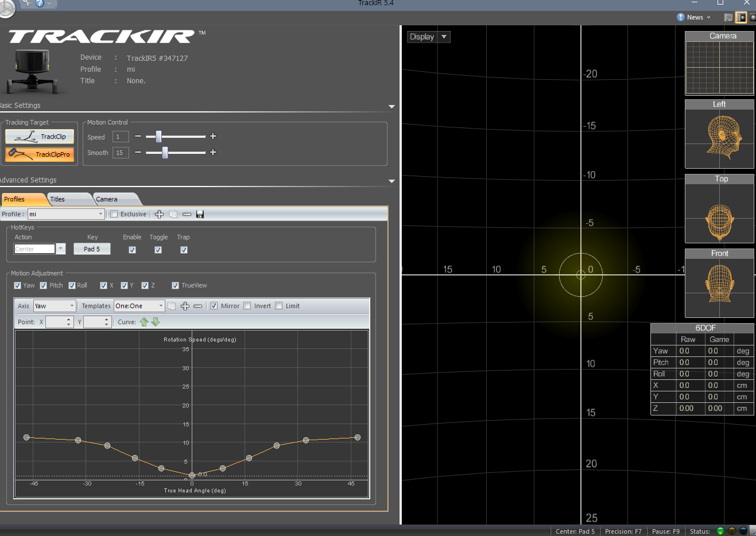Open the News dropdown arrow
The width and height of the screenshot is (756, 536).
[708, 17]
